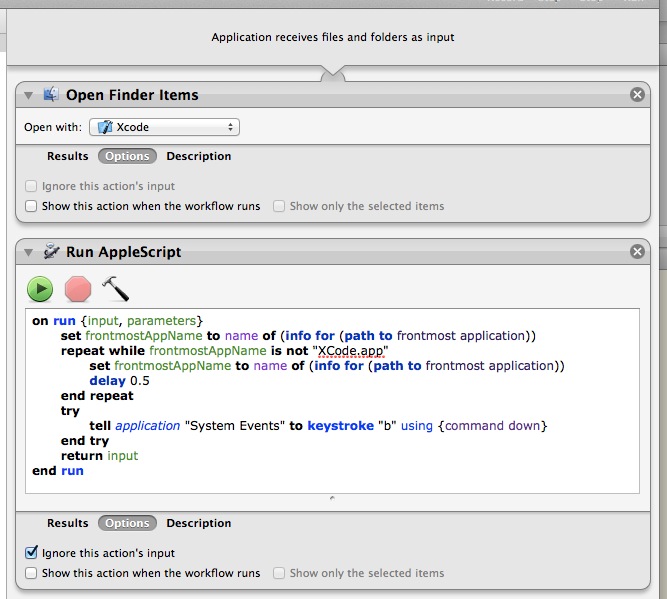667x599 pixels.
Task: Show Results tab of Open Finder Items
Action: tap(68, 156)
